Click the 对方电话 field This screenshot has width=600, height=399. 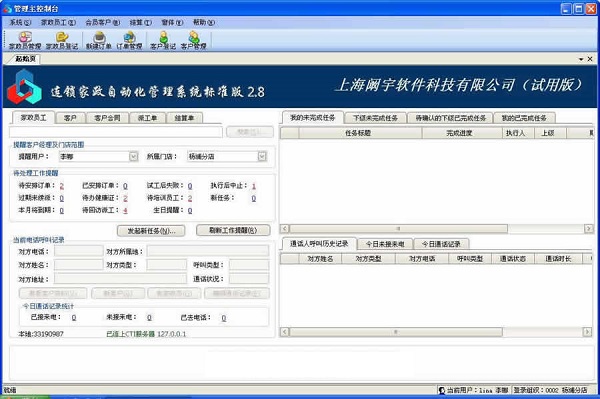pyautogui.click(x=78, y=251)
